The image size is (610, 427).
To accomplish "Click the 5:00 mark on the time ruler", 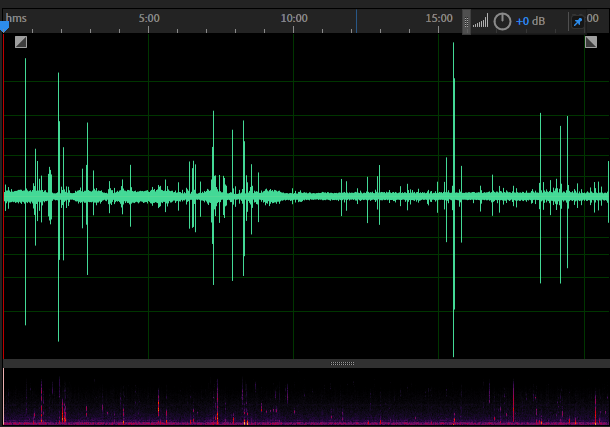I will pos(149,18).
